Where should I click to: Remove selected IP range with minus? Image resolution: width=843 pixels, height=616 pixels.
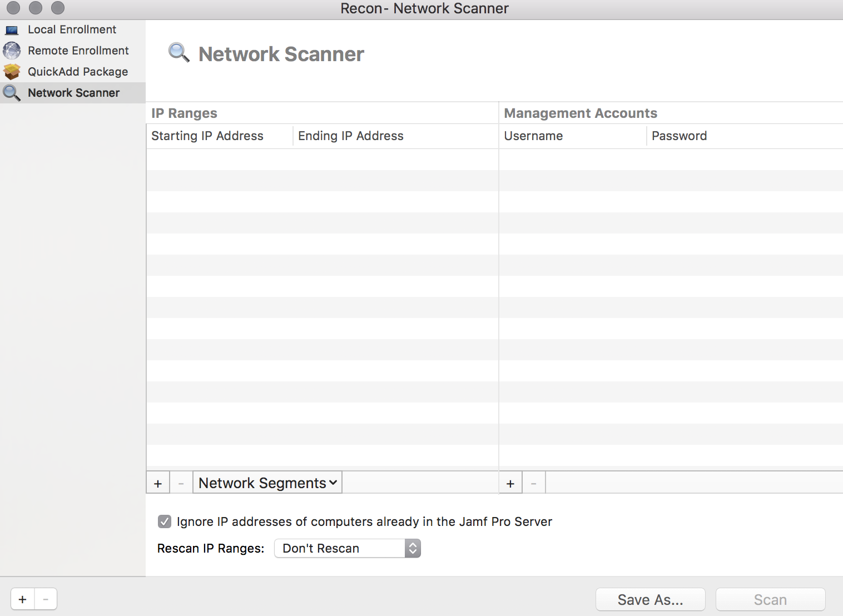click(x=181, y=483)
